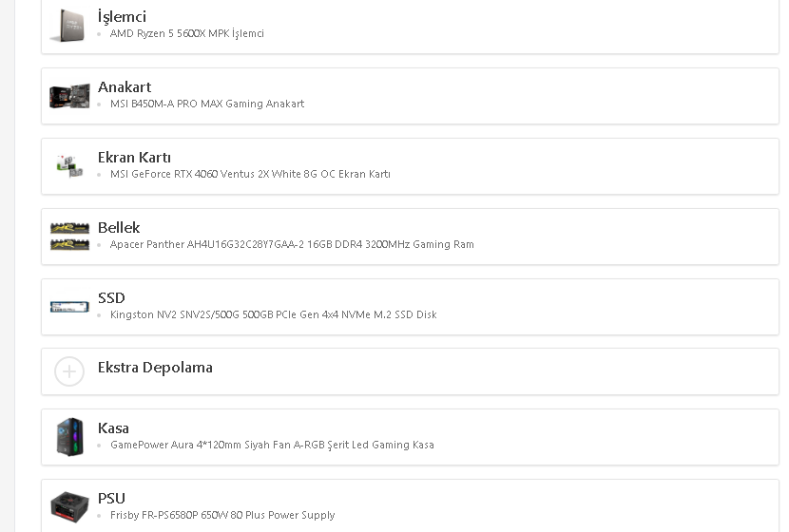The height and width of the screenshot is (532, 789).
Task: Click the plus icon for Ekstra Depolama
Action: point(69,371)
